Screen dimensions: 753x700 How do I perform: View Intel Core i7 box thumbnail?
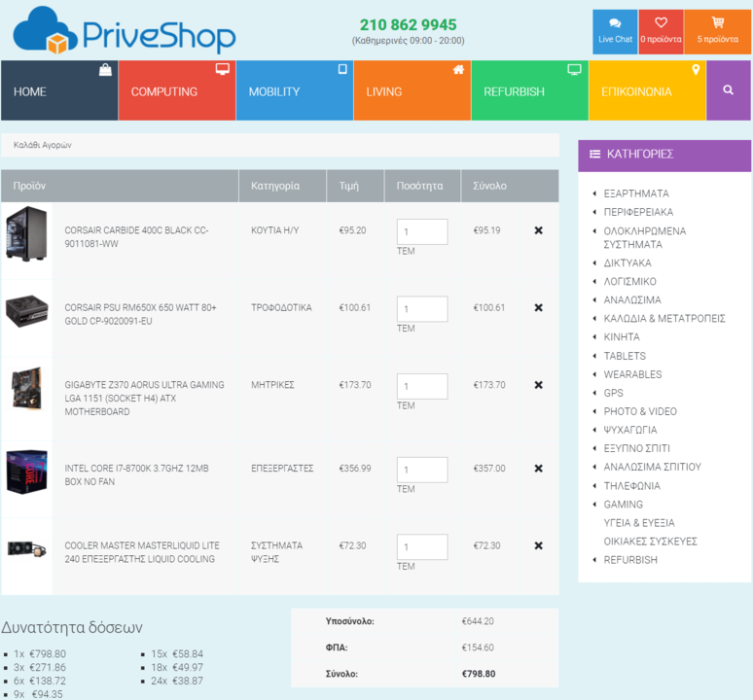(27, 472)
